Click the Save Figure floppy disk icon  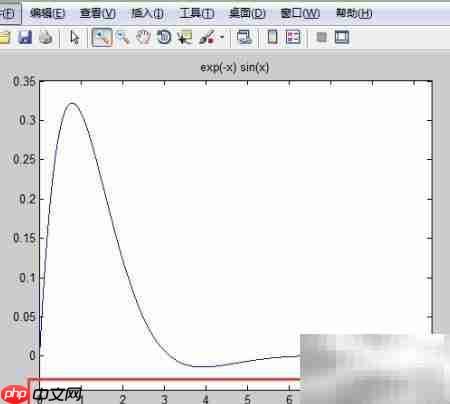(25, 37)
